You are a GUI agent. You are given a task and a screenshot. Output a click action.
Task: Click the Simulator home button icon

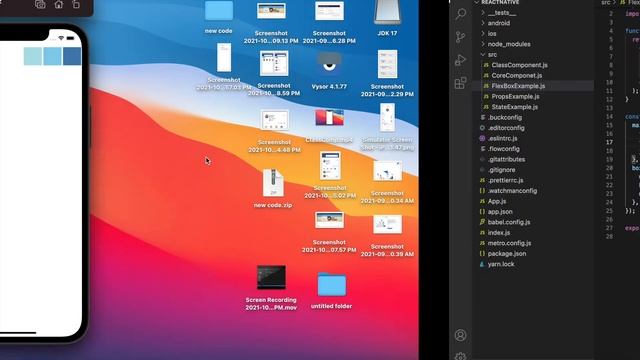(59, 5)
